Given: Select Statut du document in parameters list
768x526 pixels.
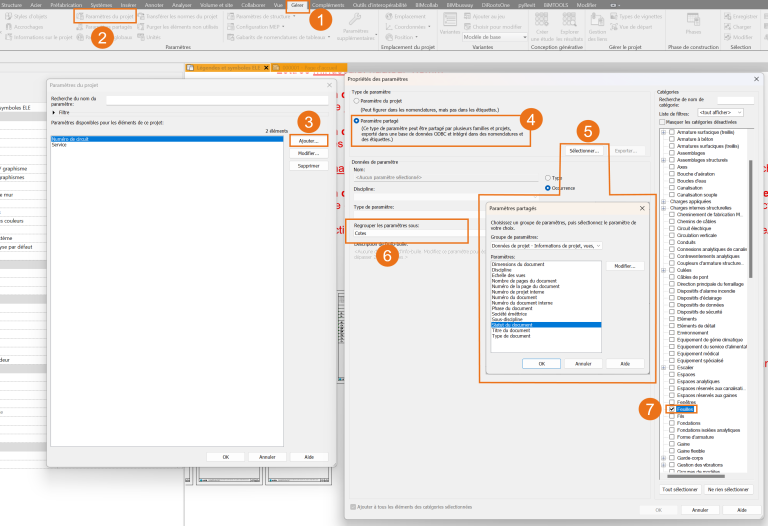Looking at the screenshot, I should (x=546, y=325).
